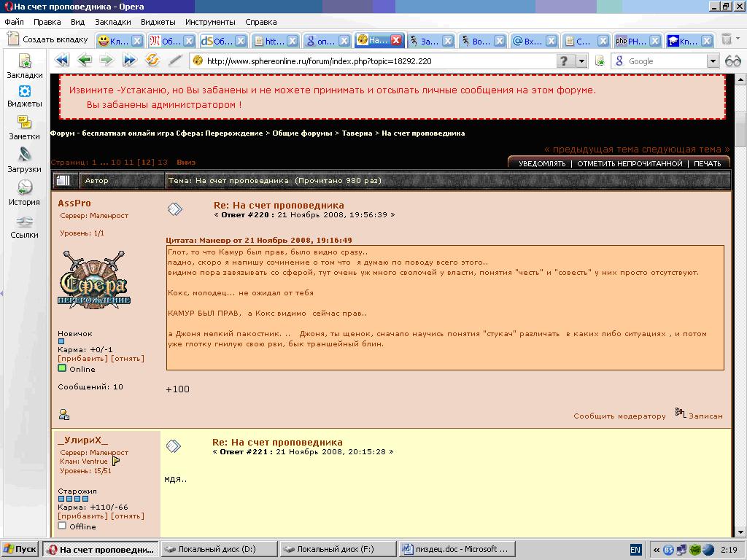This screenshot has width=747, height=560.
Task: Click отнять karma for _УлириХ_
Action: 128,516
